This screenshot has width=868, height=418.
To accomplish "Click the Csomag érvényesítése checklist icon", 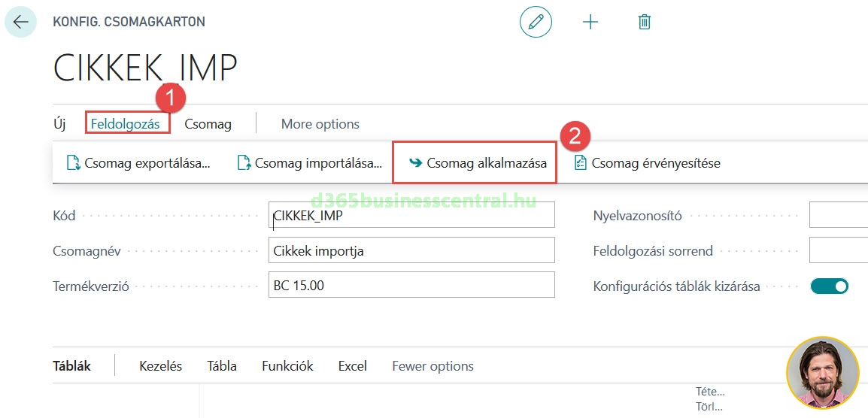I will 580,162.
